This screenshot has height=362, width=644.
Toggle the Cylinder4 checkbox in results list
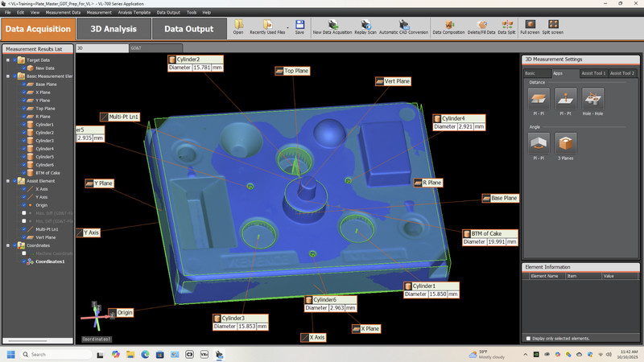tap(24, 149)
